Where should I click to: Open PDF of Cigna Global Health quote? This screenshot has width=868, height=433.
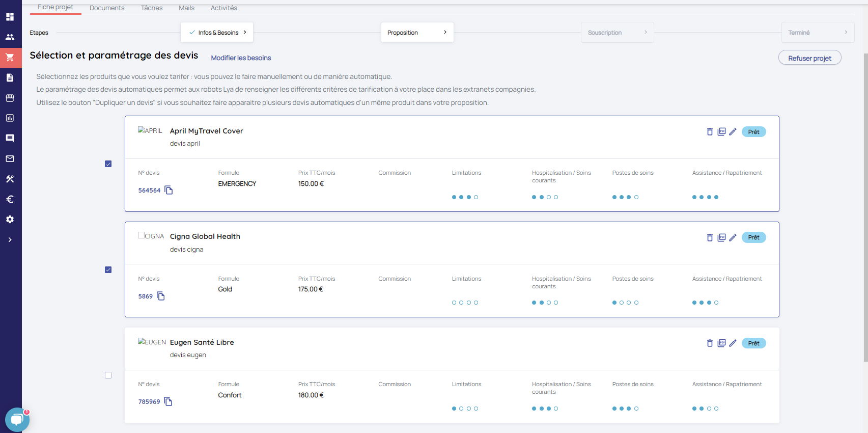721,237
